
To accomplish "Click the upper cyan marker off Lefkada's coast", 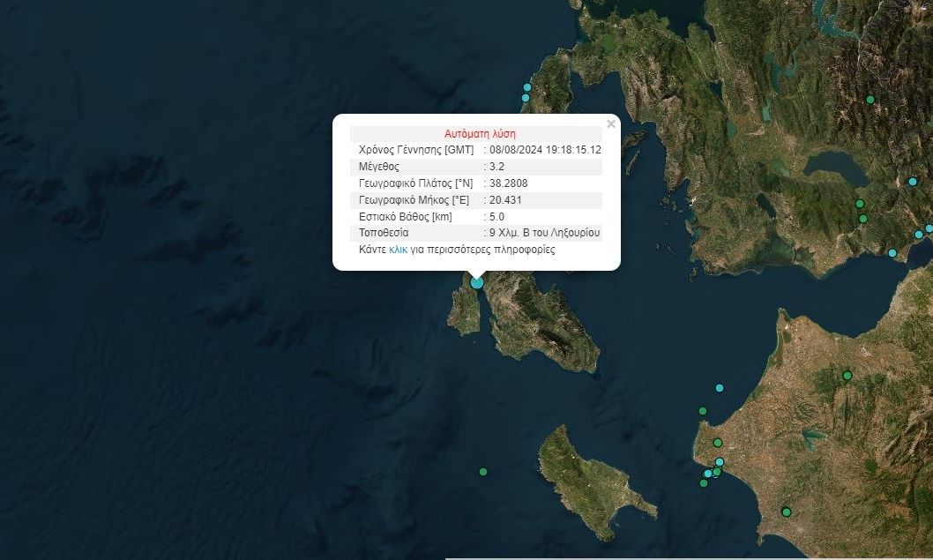I will (527, 87).
